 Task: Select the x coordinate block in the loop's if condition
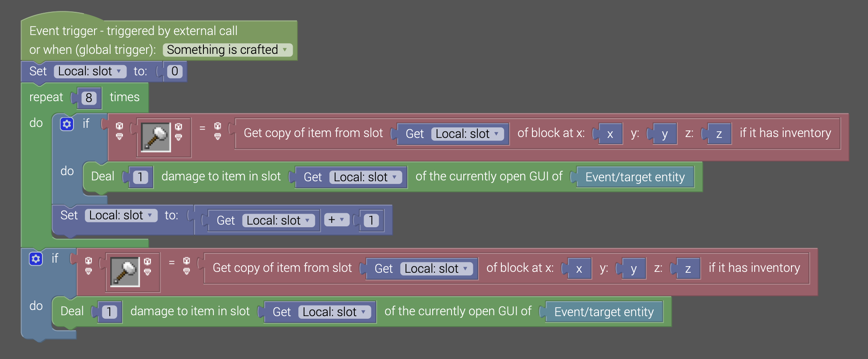coord(610,134)
